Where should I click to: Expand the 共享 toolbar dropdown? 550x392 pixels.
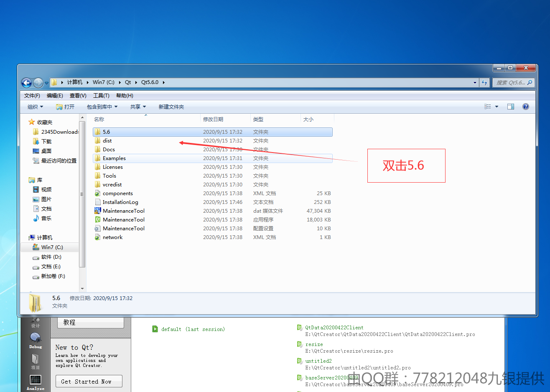(138, 107)
